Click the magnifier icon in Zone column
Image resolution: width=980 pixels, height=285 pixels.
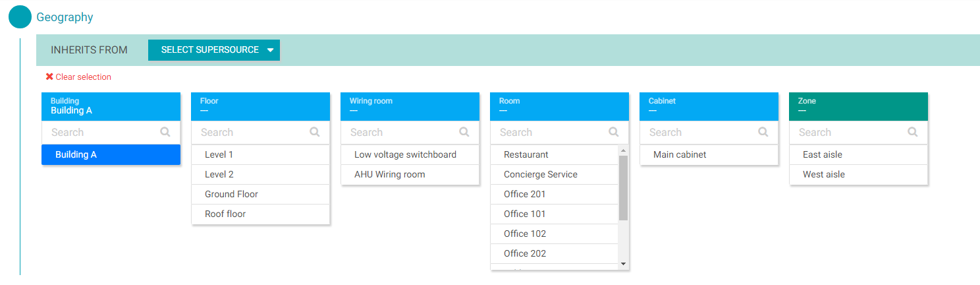[x=913, y=132]
